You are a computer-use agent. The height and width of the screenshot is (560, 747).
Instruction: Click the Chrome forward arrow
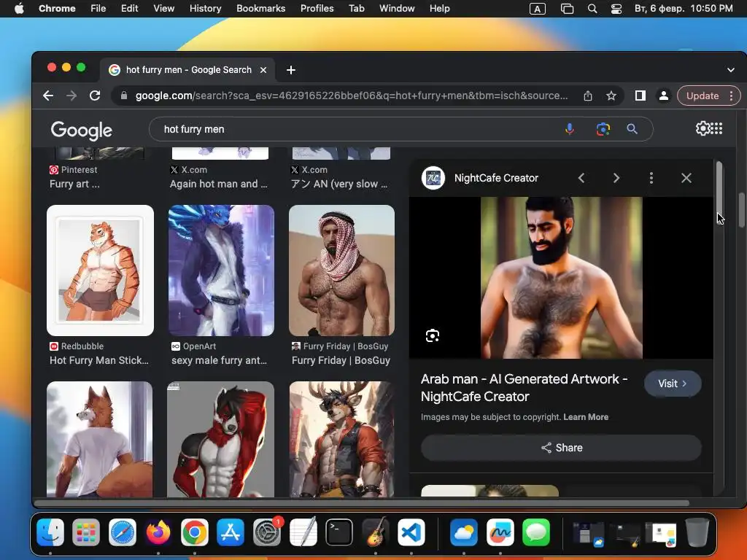(x=71, y=96)
